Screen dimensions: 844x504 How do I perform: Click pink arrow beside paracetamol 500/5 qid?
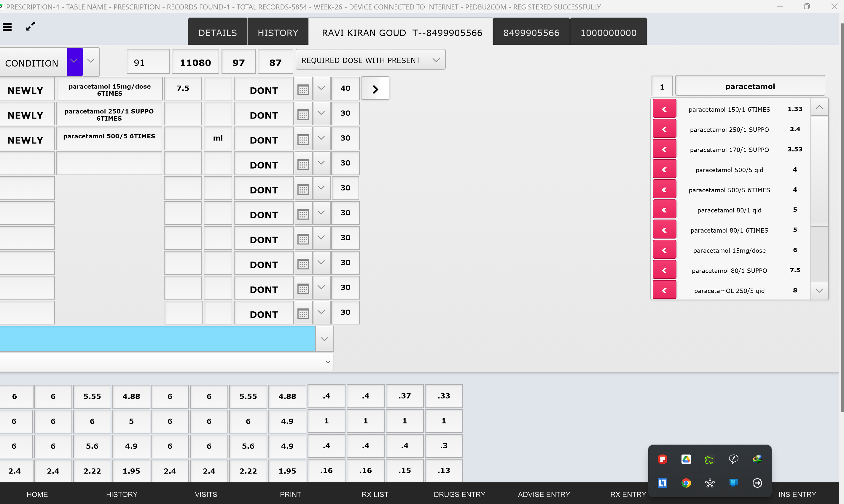point(664,170)
